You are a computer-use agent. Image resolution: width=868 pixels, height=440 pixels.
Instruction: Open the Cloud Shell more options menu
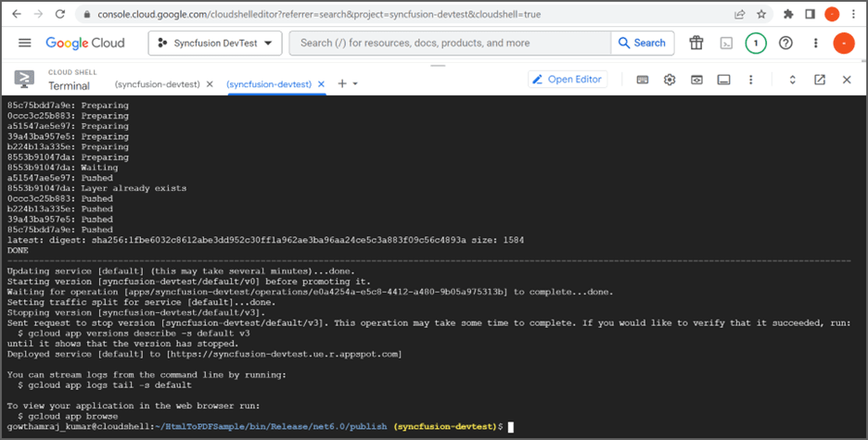click(x=750, y=80)
